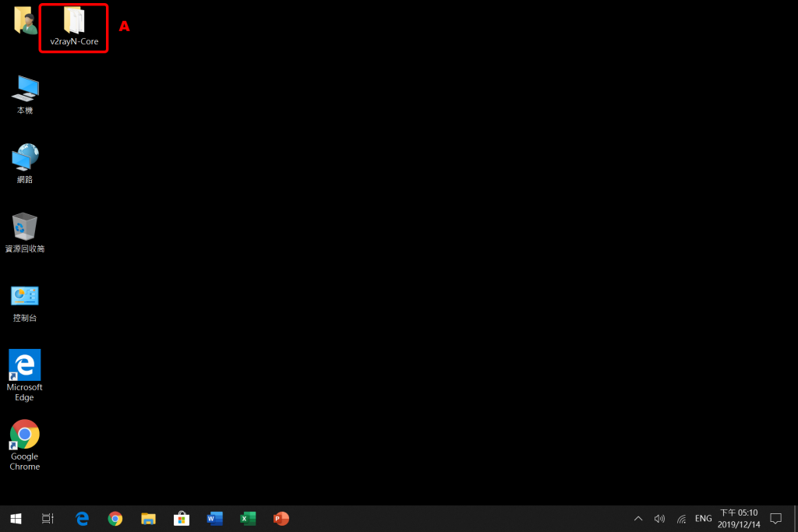
Task: Open the Wi-Fi network tray icon
Action: 681,519
